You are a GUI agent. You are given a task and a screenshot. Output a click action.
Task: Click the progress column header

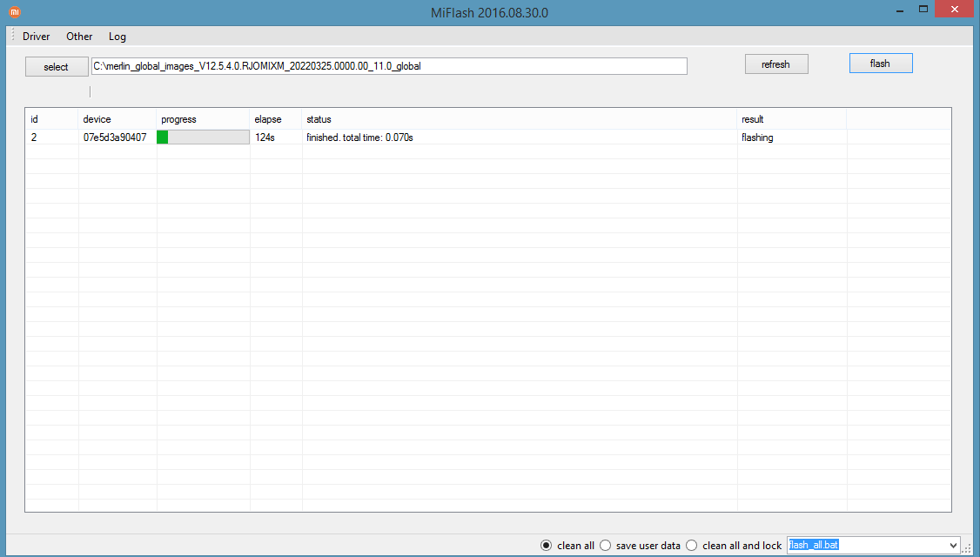(203, 119)
